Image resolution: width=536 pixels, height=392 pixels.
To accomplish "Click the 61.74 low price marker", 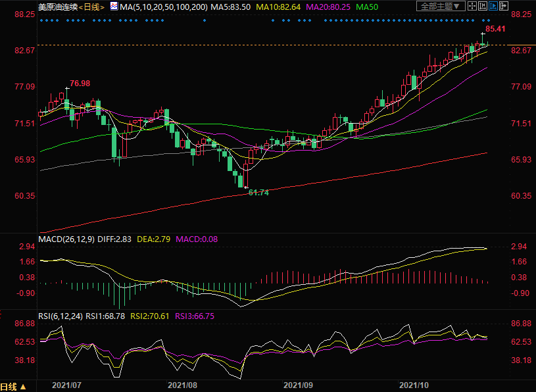I will tap(258, 192).
